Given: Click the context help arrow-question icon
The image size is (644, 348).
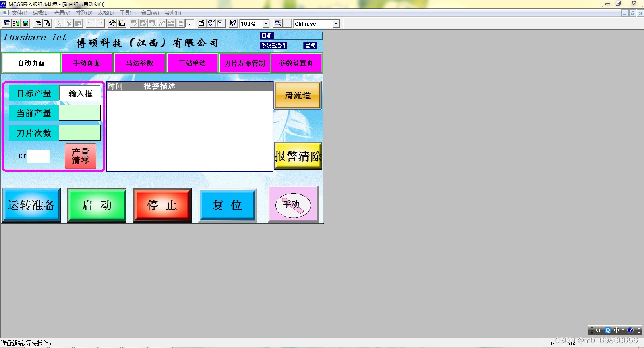Looking at the screenshot, I should pyautogui.click(x=233, y=23).
